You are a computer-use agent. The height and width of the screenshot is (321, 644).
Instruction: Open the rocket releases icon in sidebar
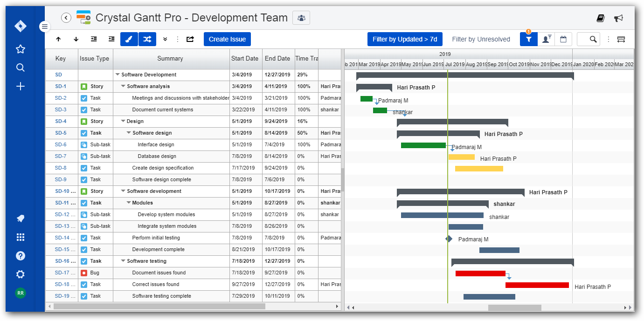[21, 219]
